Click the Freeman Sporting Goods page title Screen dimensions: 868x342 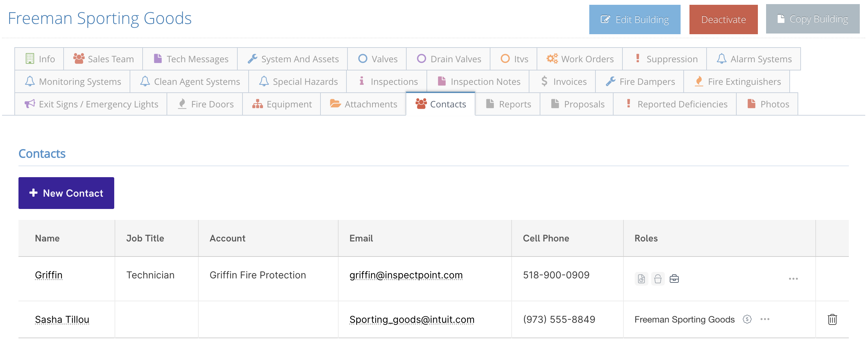pos(100,18)
